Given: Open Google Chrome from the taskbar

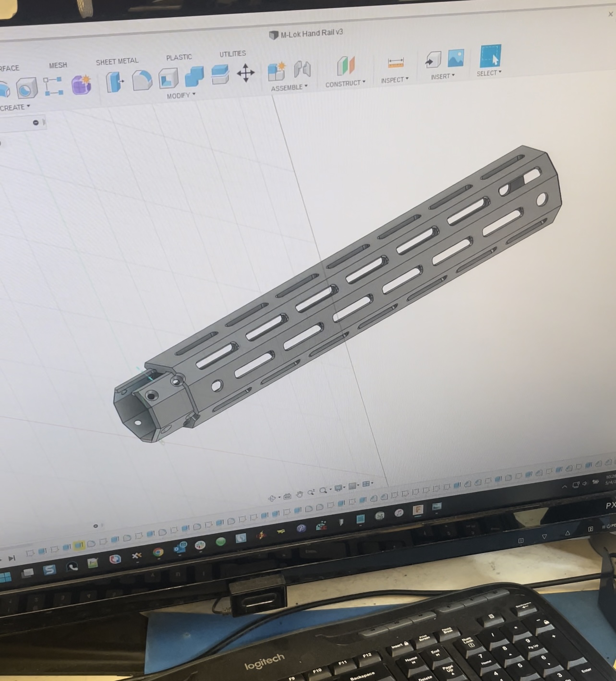Looking at the screenshot, I should click(x=158, y=552).
